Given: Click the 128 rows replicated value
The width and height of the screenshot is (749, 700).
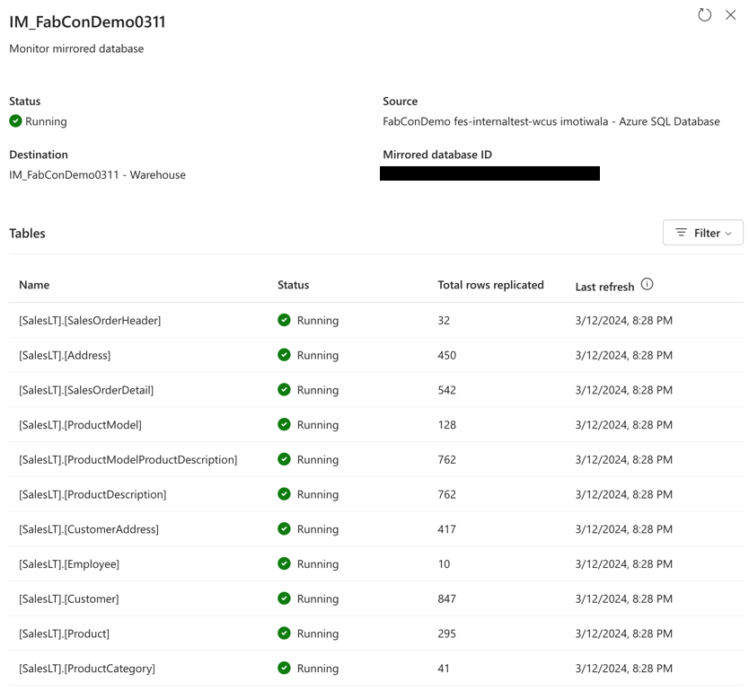Looking at the screenshot, I should coord(447,425).
